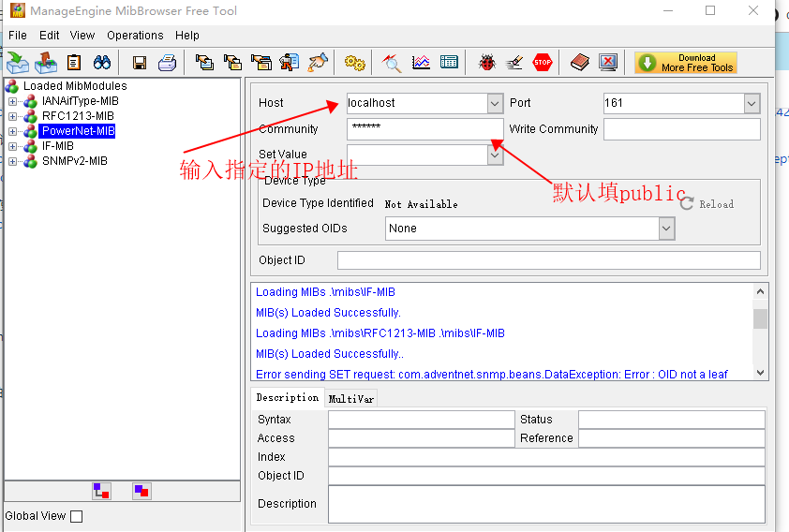The image size is (789, 532).
Task: Expand the IANAifType-MIB tree node
Action: (x=12, y=101)
